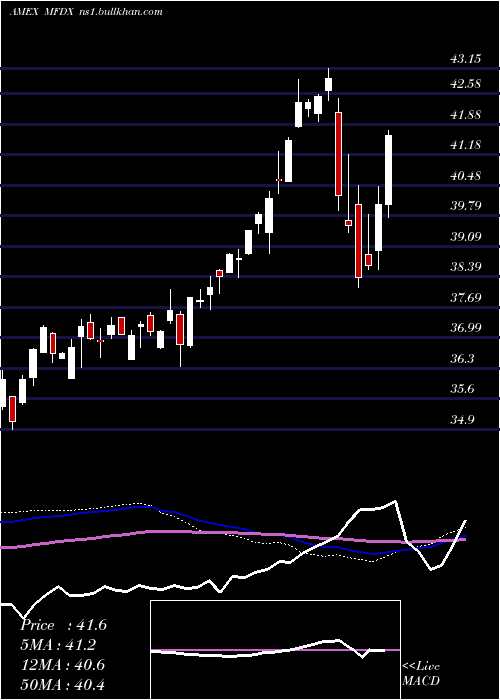The height and width of the screenshot is (700, 500).
Task: Click the <<Live MACD label
Action: click(x=421, y=674)
